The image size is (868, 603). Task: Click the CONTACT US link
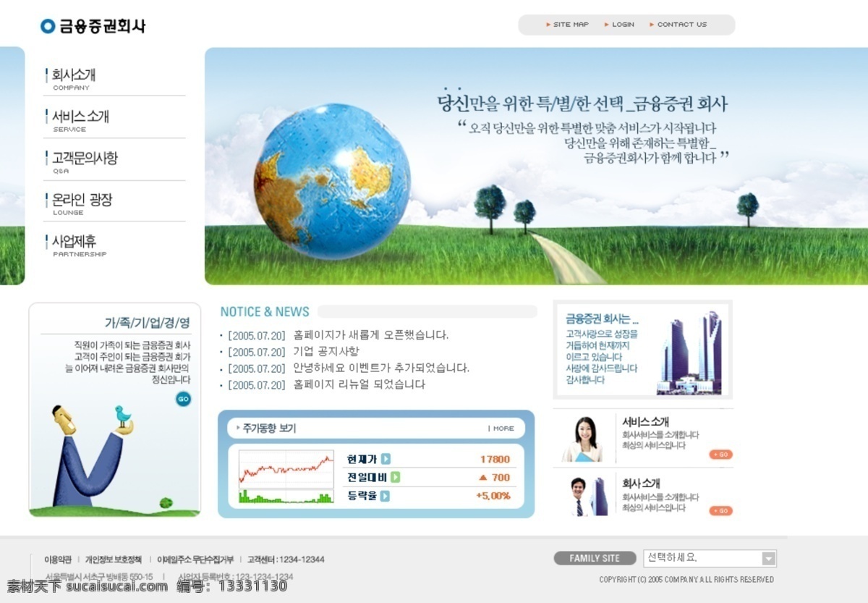(x=678, y=25)
